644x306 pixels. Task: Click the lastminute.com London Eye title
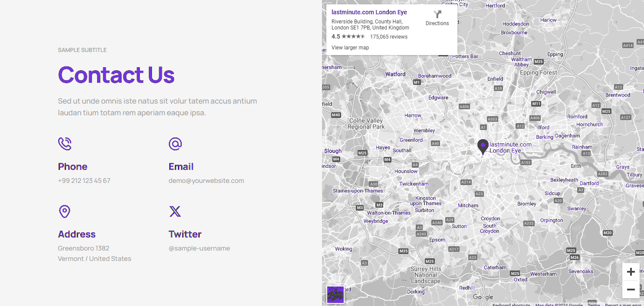point(369,12)
